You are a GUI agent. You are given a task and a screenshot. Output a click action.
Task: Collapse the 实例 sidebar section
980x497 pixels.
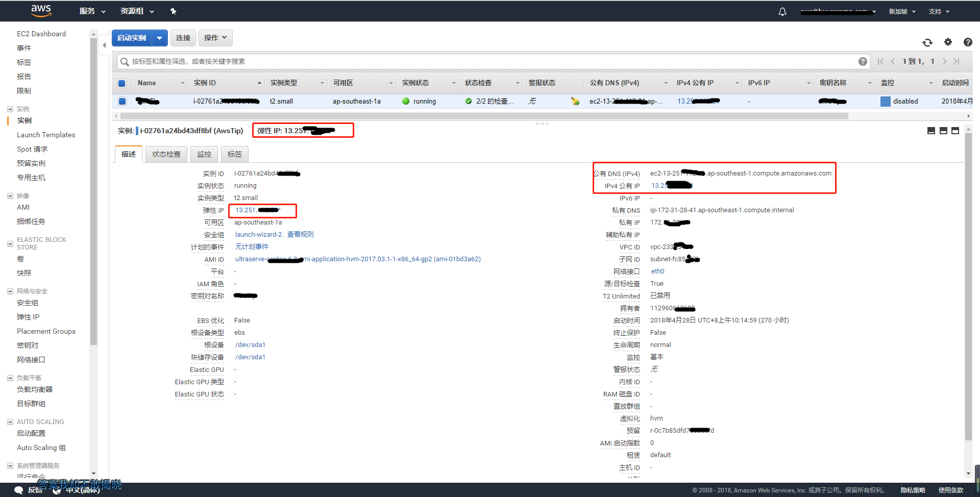[10, 109]
